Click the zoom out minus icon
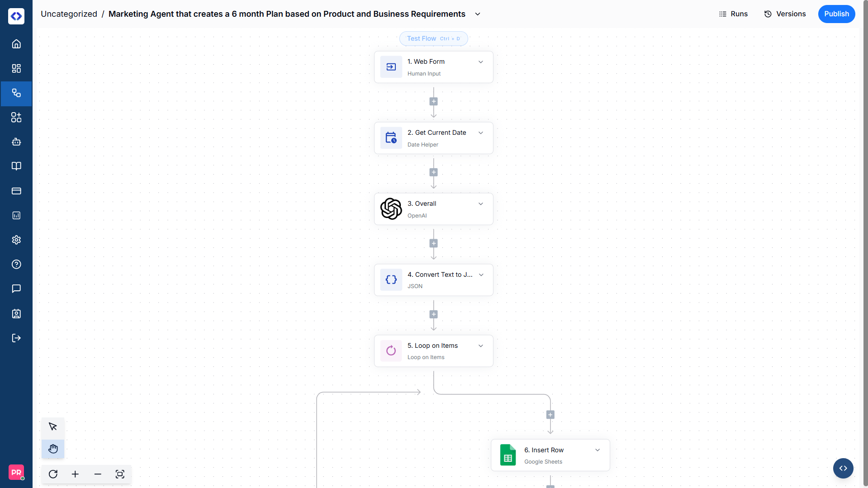Screen dimensions: 868x488 click(98, 474)
